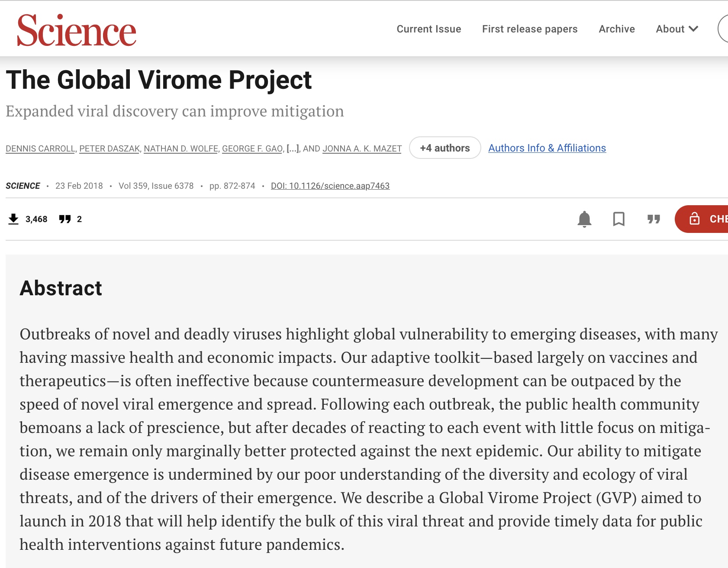Screen dimensions: 728x568
Task: Bookmark this article
Action: pos(619,219)
